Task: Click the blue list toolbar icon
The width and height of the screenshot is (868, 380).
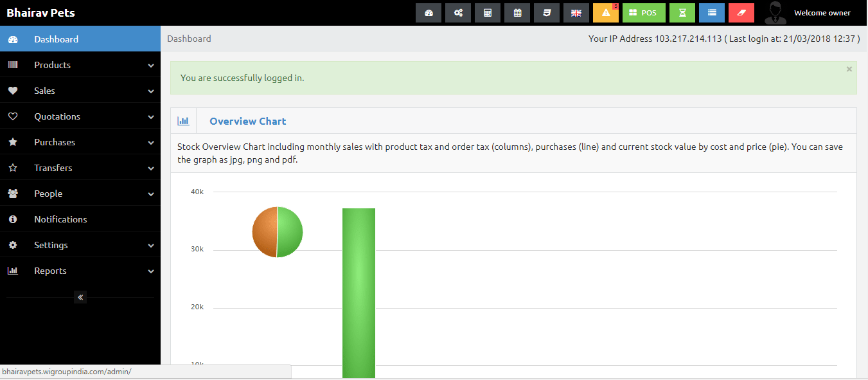Action: pyautogui.click(x=712, y=13)
